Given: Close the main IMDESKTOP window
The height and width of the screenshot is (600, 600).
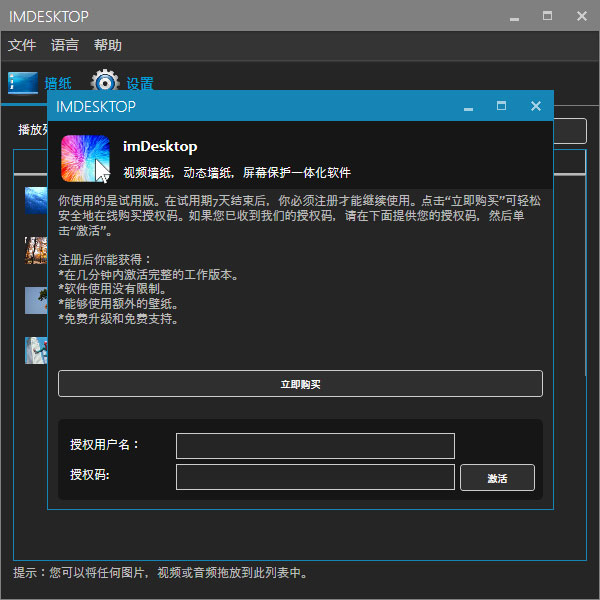Looking at the screenshot, I should coord(582,16).
